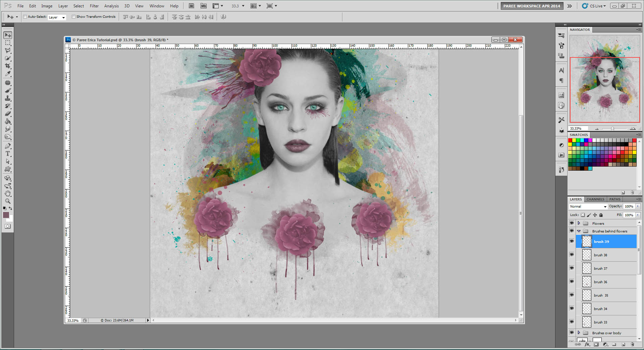644x350 pixels.
Task: Click the foreground color swatch
Action: (6, 215)
